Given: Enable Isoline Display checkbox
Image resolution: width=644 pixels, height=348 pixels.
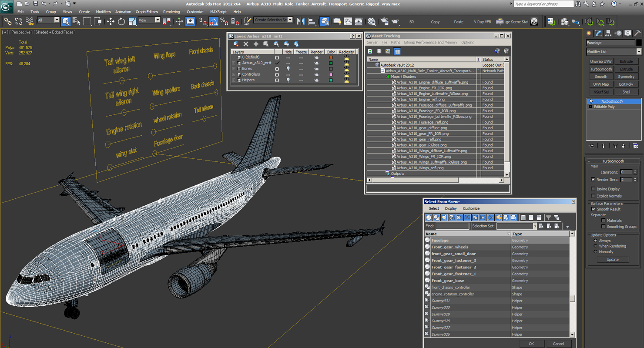Looking at the screenshot, I should point(593,189).
